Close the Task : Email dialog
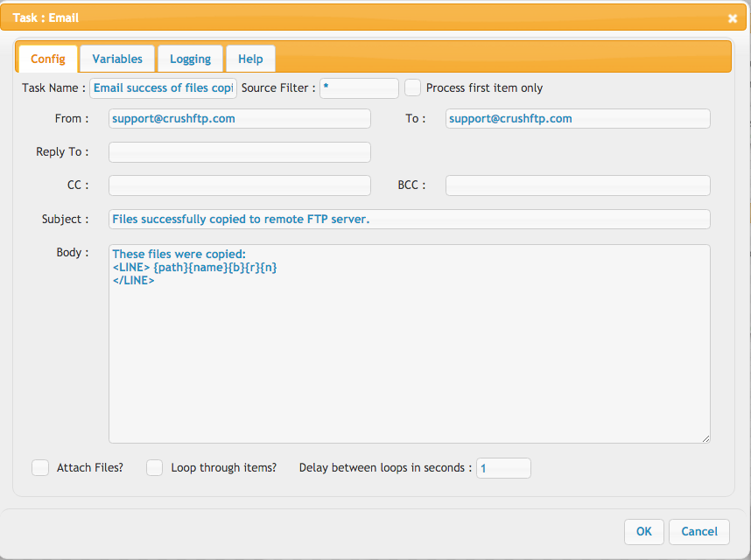This screenshot has height=560, width=751. [733, 18]
